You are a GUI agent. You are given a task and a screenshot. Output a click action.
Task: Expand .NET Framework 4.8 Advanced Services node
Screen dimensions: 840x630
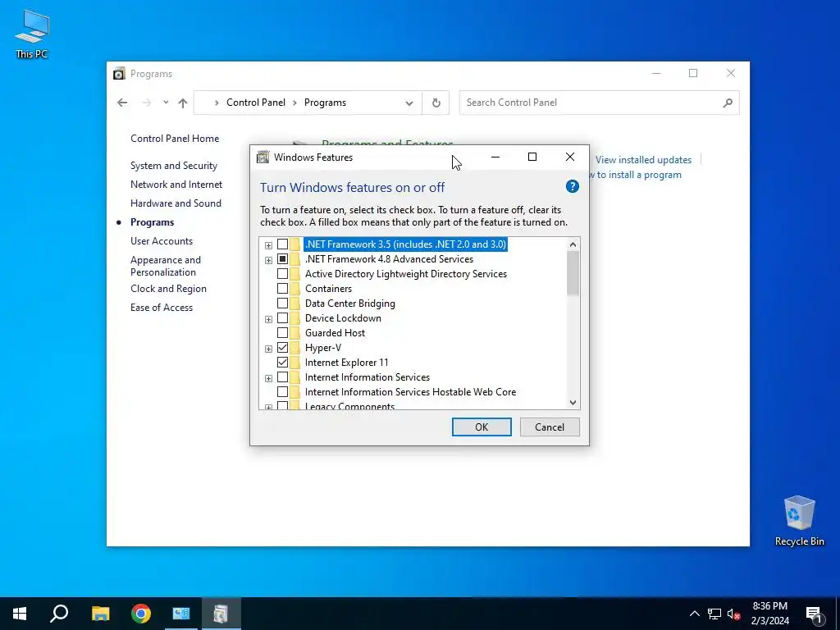(268, 260)
